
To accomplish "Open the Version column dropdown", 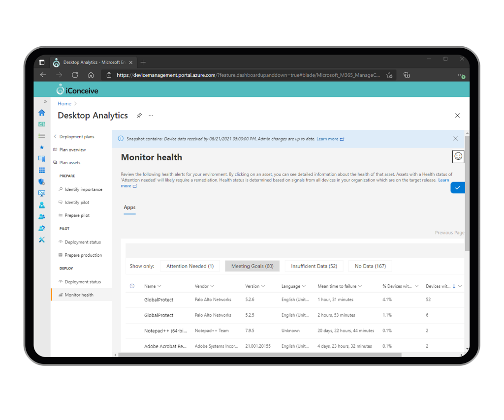I will pos(263,286).
